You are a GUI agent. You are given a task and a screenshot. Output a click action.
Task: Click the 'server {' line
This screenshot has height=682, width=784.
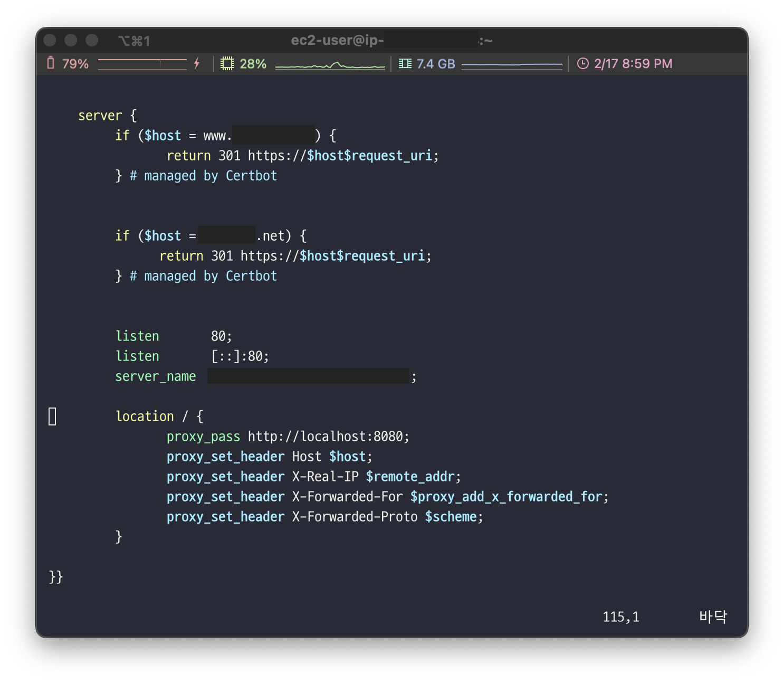[x=108, y=116]
